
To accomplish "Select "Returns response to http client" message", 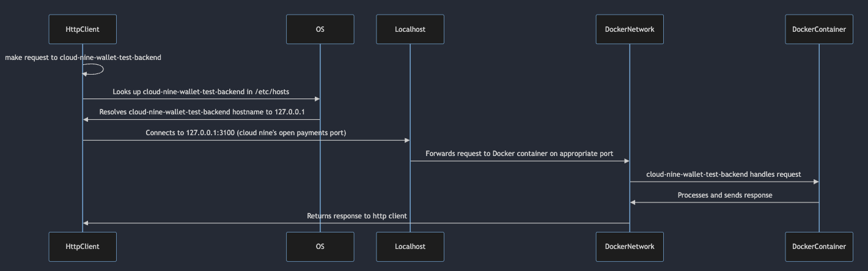I will [356, 216].
